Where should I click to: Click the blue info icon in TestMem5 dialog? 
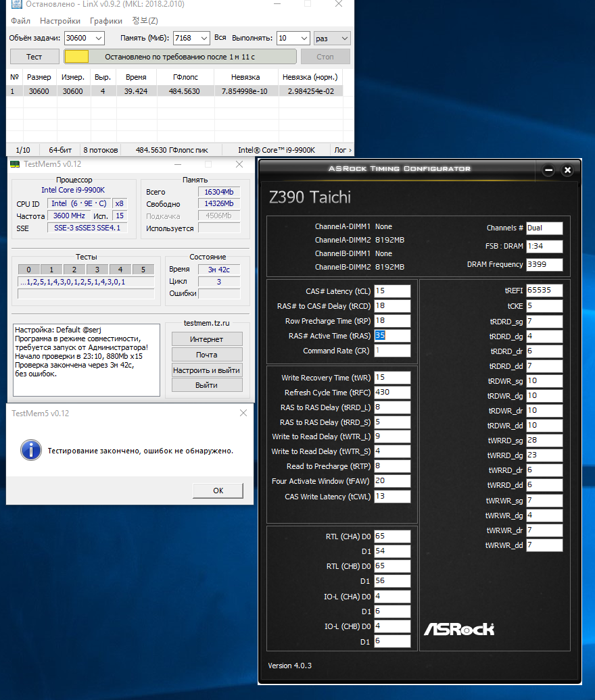coord(31,450)
